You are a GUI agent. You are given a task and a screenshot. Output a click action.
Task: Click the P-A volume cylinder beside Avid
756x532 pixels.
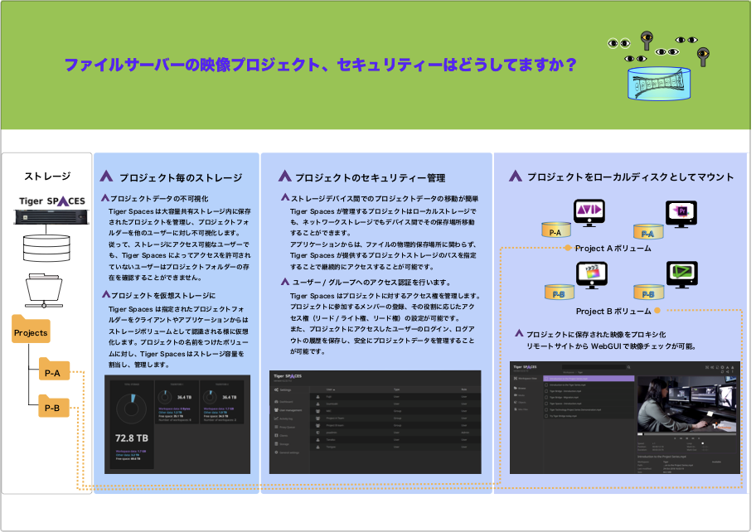coord(556,230)
